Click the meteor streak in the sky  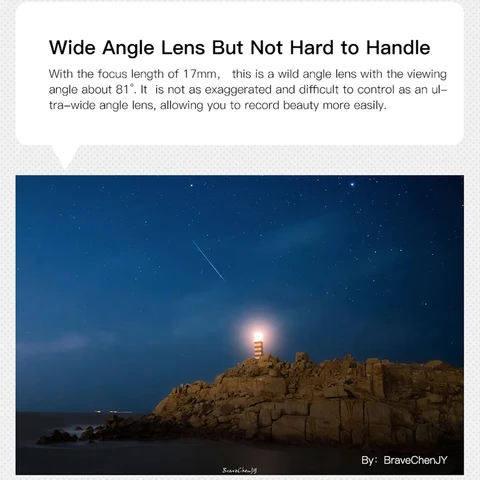[208, 261]
